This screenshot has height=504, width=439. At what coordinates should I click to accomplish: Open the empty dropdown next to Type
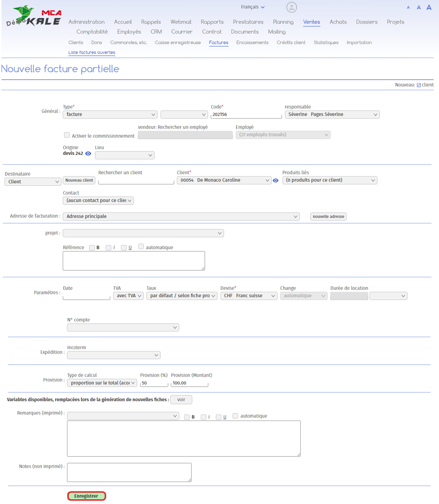[x=184, y=114]
